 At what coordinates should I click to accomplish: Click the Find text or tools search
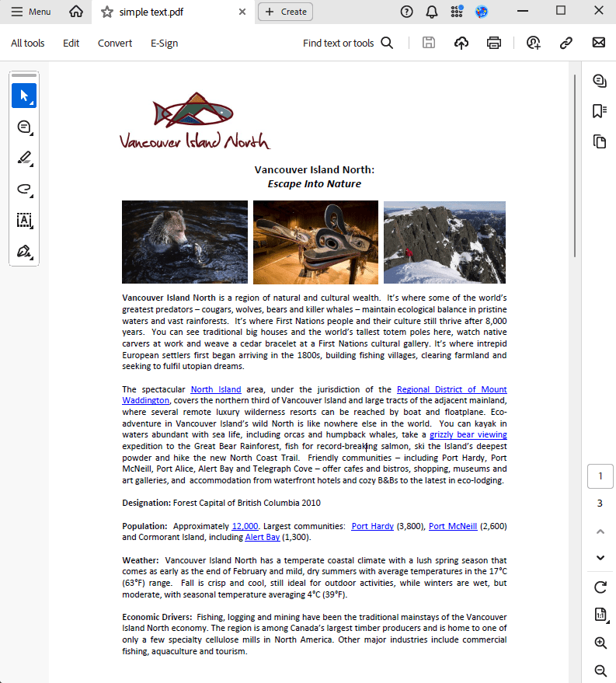click(347, 43)
